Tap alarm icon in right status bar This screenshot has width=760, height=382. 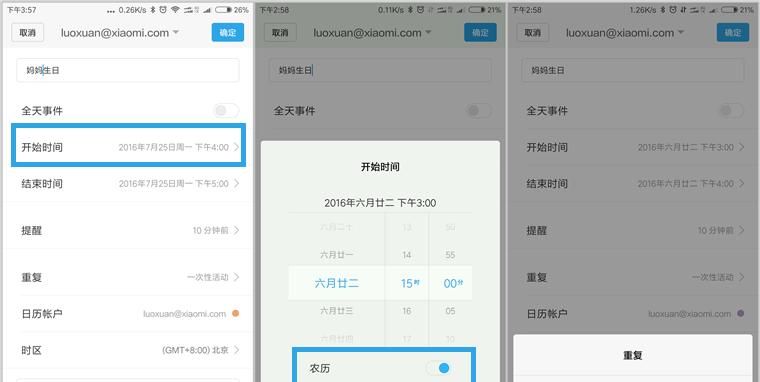pos(673,10)
